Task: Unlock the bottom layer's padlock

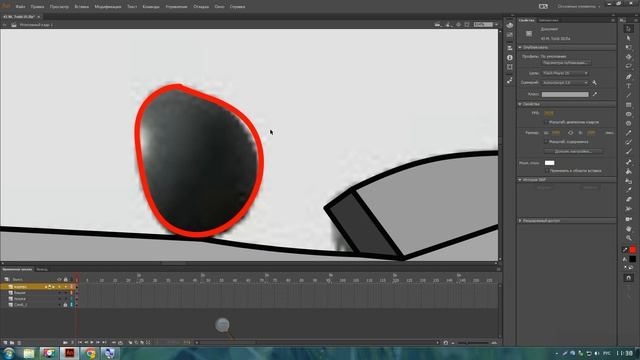Action: 65,304
